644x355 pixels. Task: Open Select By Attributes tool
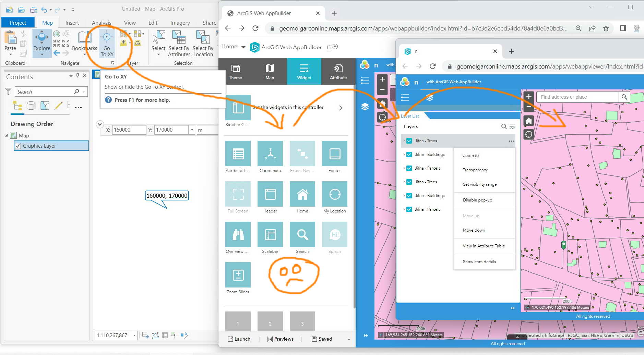[x=179, y=43]
